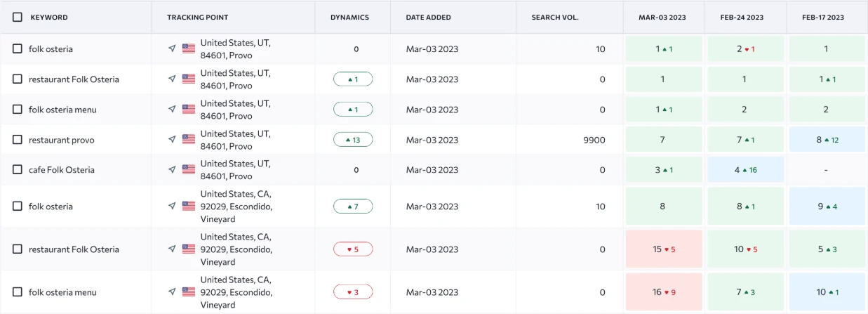The image size is (868, 314).
Task: Click the location arrow in 'restaurant Folk Osteria' Escondido row
Action: (x=172, y=249)
